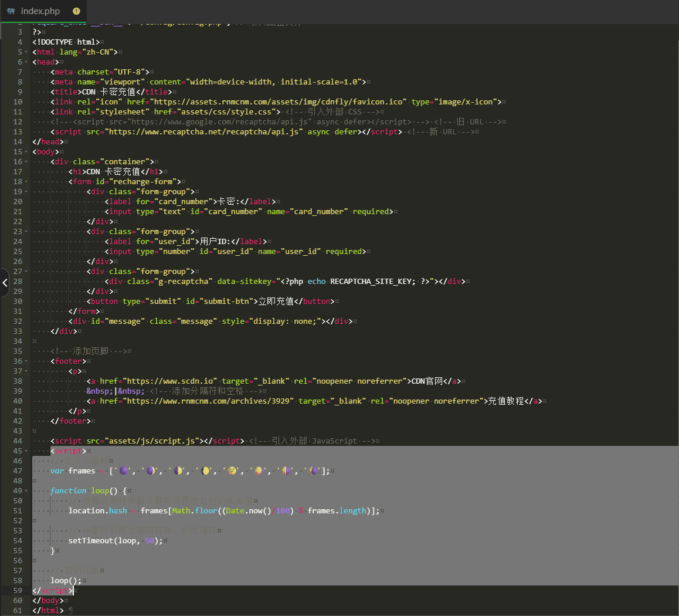
Task: Click the CDN官网 link text on line 38
Action: pyautogui.click(x=427, y=381)
